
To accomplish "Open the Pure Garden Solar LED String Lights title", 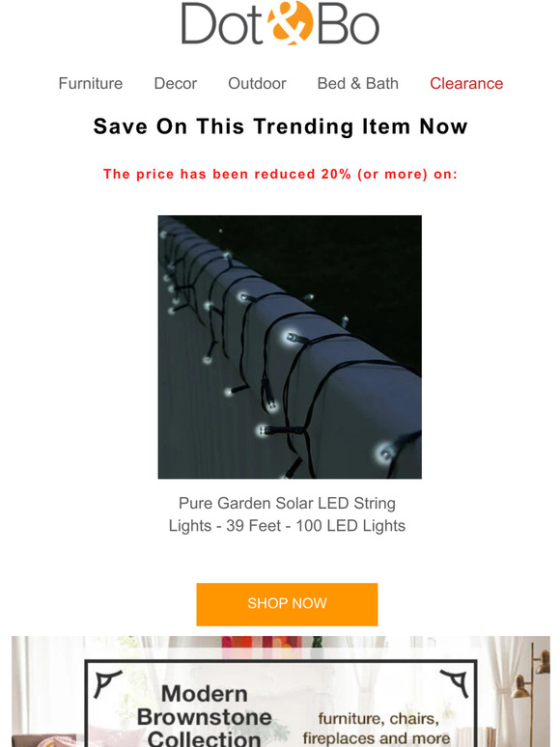I will [287, 514].
